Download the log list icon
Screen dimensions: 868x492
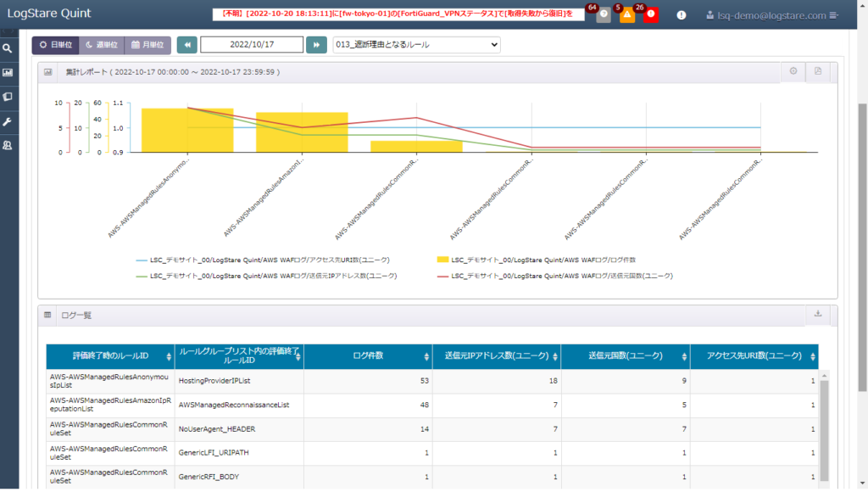(x=818, y=314)
